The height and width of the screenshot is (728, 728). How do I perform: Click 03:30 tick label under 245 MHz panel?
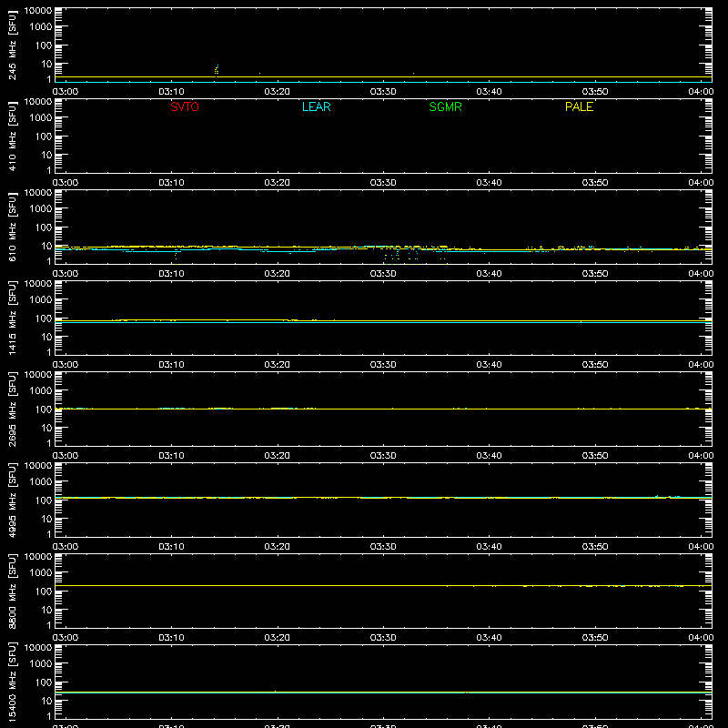pos(383,92)
